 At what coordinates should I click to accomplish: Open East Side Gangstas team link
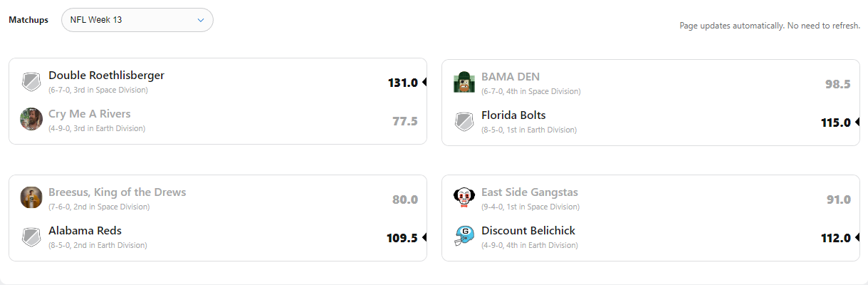point(530,192)
